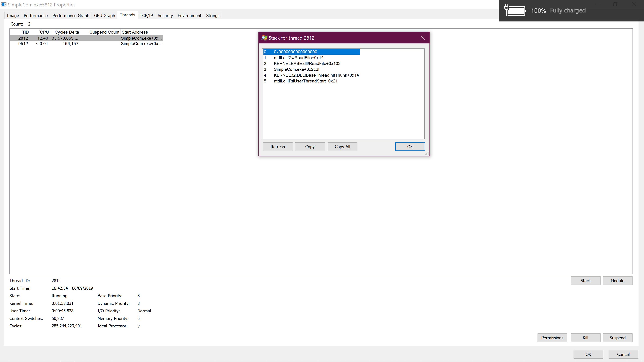The image size is (644, 362).
Task: Click the battery icon showing Fully charged
Action: point(515,10)
